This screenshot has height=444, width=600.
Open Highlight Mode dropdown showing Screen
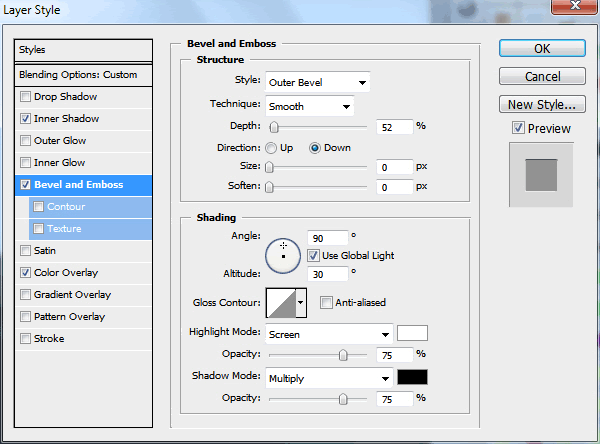[x=329, y=334]
